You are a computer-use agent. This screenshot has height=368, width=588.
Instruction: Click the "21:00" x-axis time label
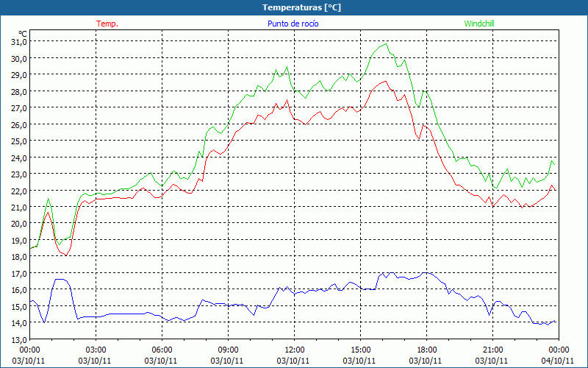pos(492,350)
